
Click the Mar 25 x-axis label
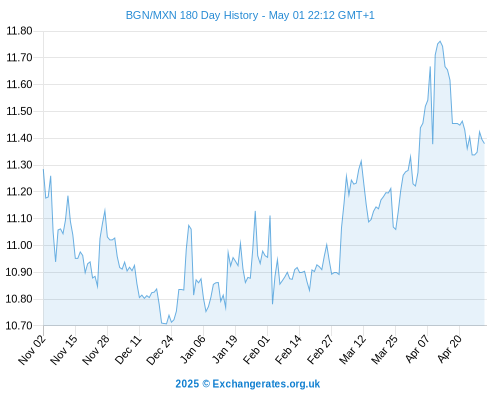click(384, 349)
